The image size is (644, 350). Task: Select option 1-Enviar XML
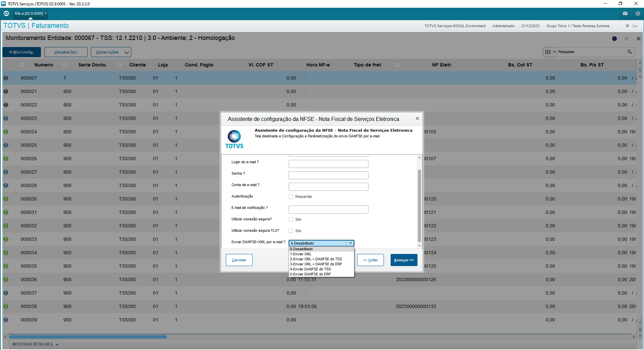click(x=321, y=254)
